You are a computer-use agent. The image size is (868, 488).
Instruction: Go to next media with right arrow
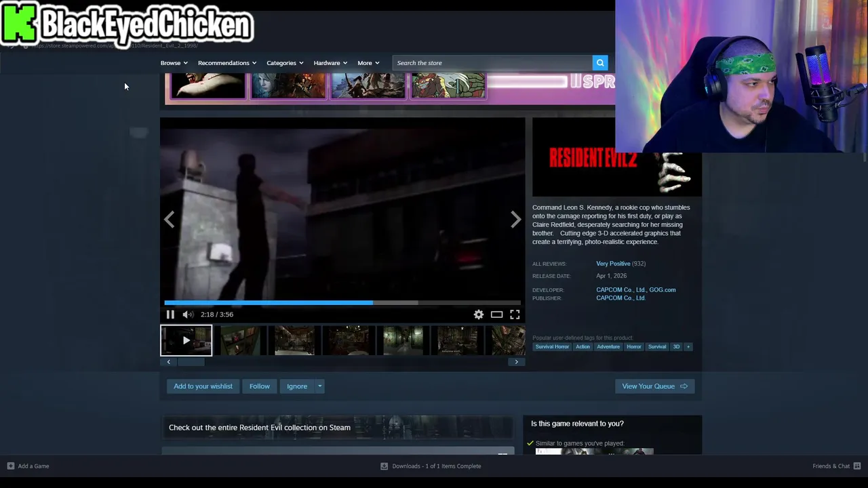coord(515,220)
